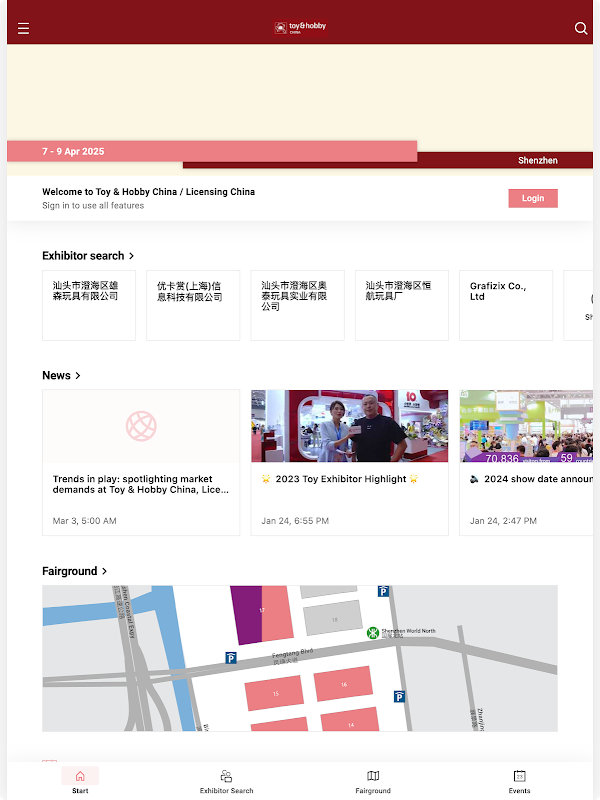Screen dimensions: 600x800
Task: Open the hamburger menu
Action: point(23,28)
